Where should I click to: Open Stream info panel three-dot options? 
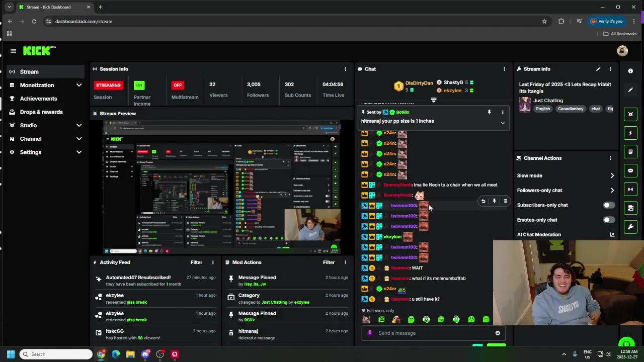point(610,69)
